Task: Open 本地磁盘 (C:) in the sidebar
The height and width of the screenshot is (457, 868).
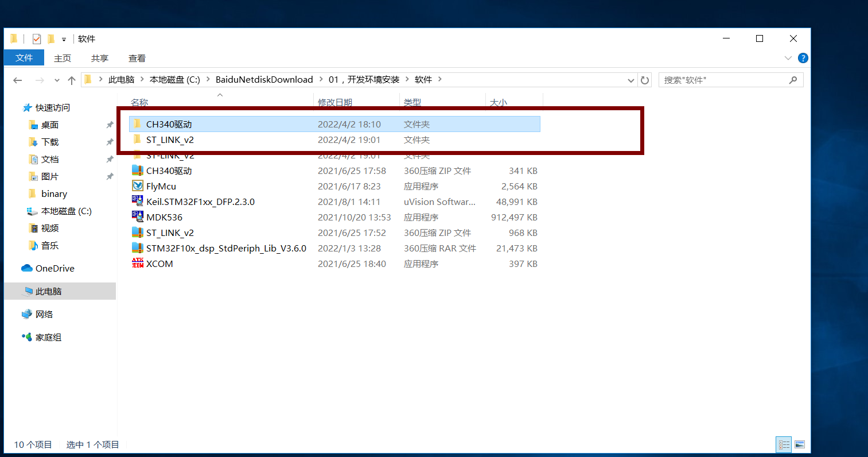Action: (x=66, y=211)
